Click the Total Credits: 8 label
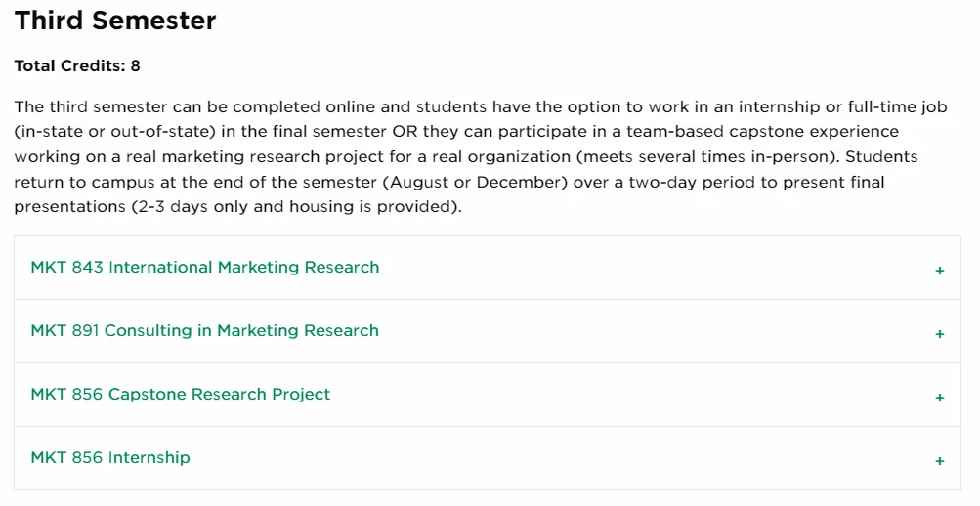Viewport: 980px width, 506px height. click(x=77, y=66)
